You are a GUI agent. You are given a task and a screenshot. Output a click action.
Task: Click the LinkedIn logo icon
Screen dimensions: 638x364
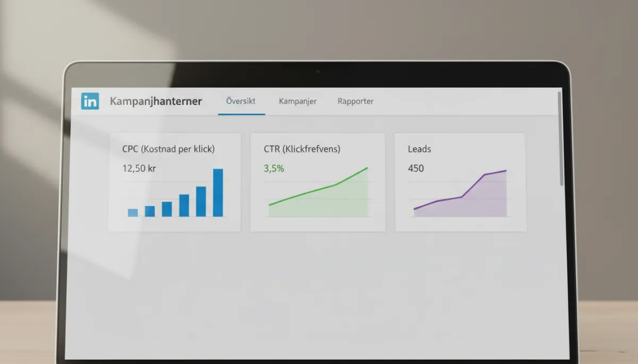[90, 101]
